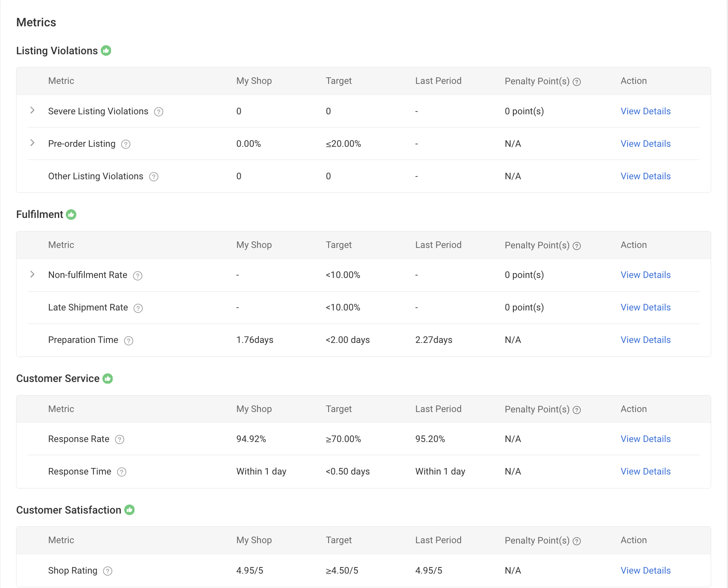Click Penalty Point(s) help icon in Listing Violations

(x=577, y=82)
